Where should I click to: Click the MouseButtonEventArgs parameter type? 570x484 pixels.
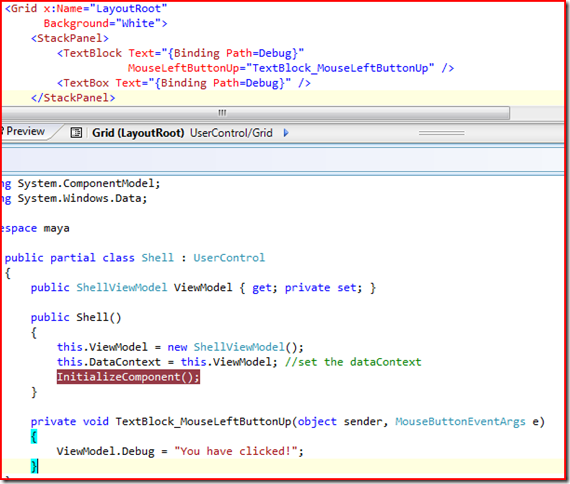460,421
